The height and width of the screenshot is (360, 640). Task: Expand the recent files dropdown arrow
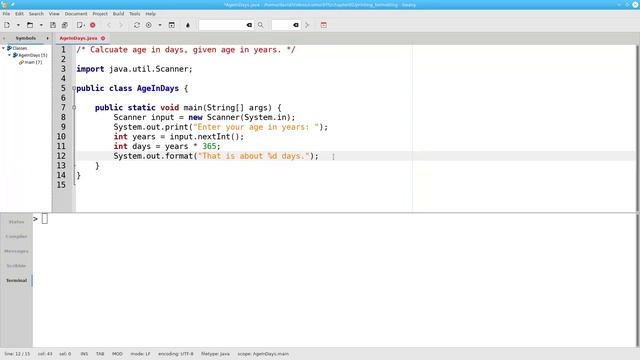coord(41,25)
